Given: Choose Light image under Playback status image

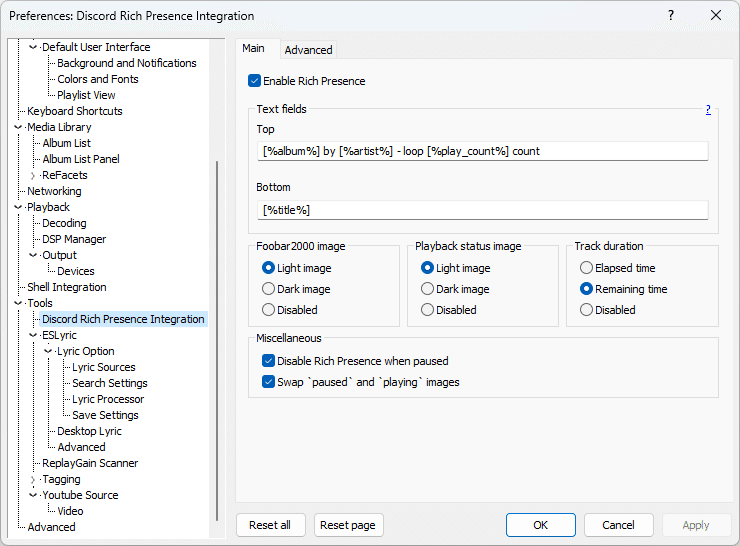Looking at the screenshot, I should coord(427,268).
